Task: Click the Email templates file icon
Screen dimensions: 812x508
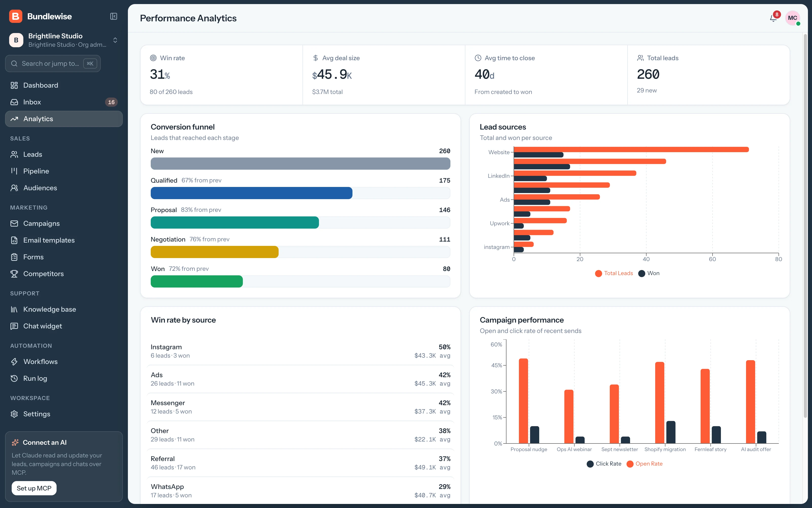Action: 14,240
